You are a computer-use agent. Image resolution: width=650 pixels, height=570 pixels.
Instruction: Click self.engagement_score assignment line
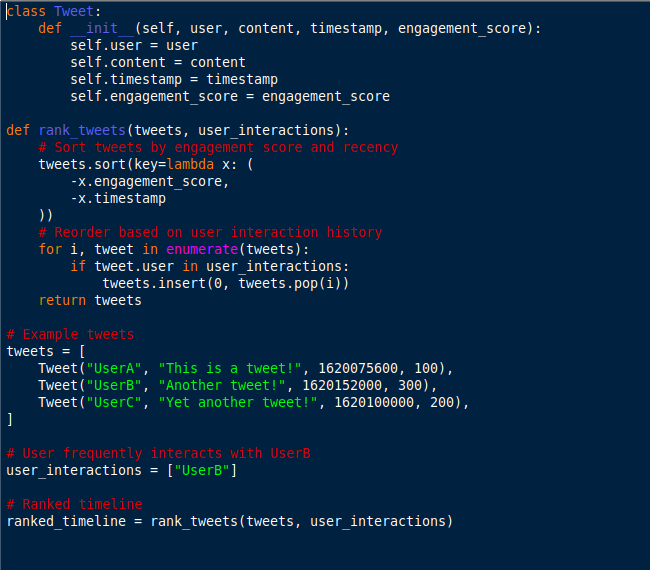[x=230, y=97]
